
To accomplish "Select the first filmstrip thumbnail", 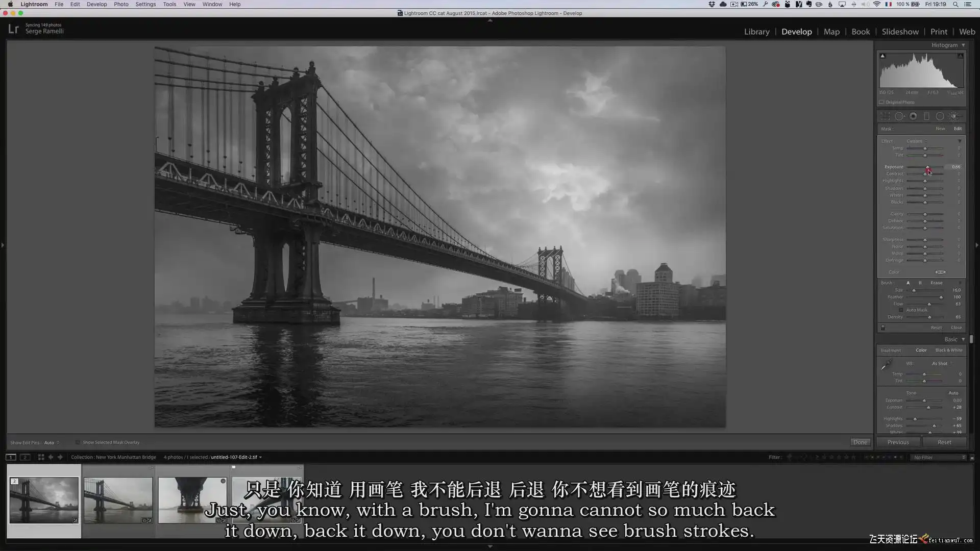I will click(x=44, y=500).
